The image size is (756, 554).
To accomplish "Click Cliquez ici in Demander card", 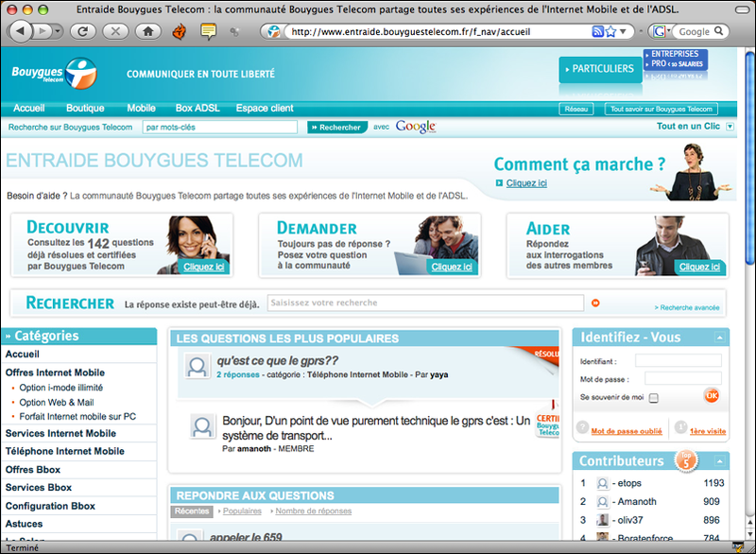I will coord(452,268).
